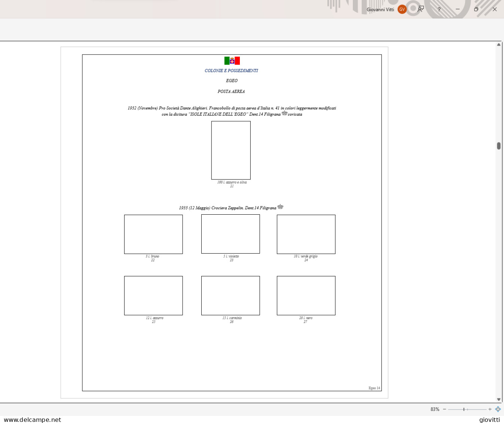Minimize the application window
Viewport: 504px width, 423px height.
click(x=458, y=9)
